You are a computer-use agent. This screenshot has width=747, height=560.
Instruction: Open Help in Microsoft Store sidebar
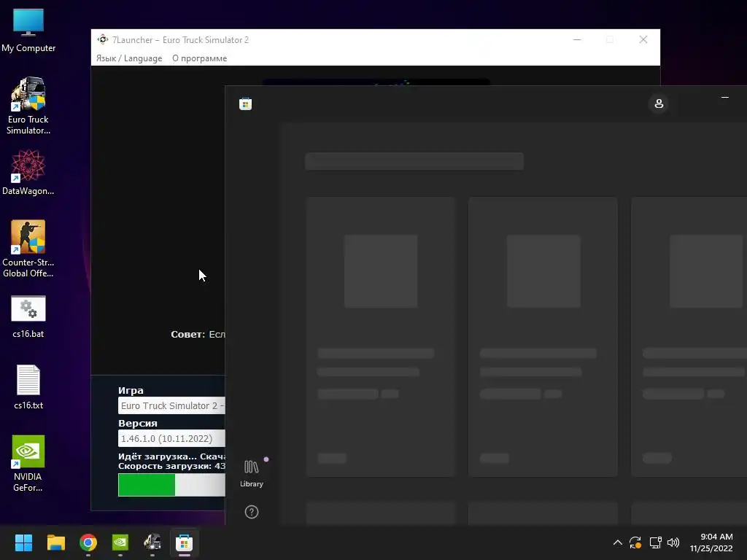tap(252, 512)
